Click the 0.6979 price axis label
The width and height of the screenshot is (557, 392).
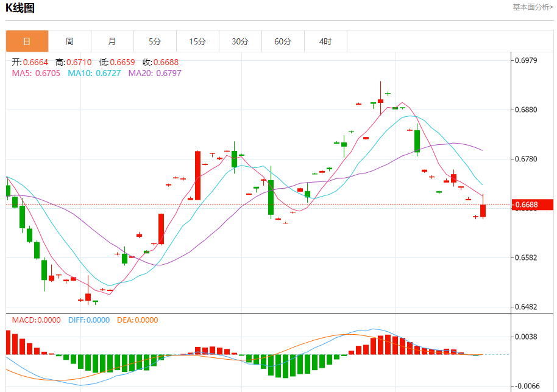click(526, 60)
